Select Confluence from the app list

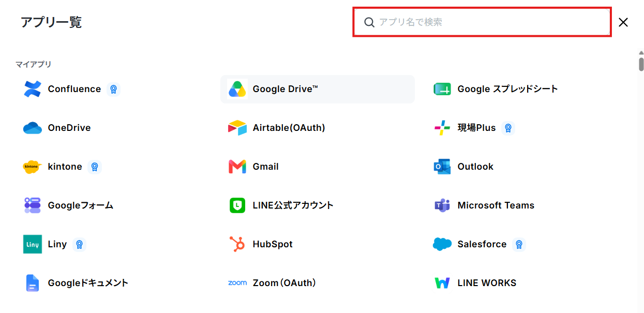coord(74,89)
